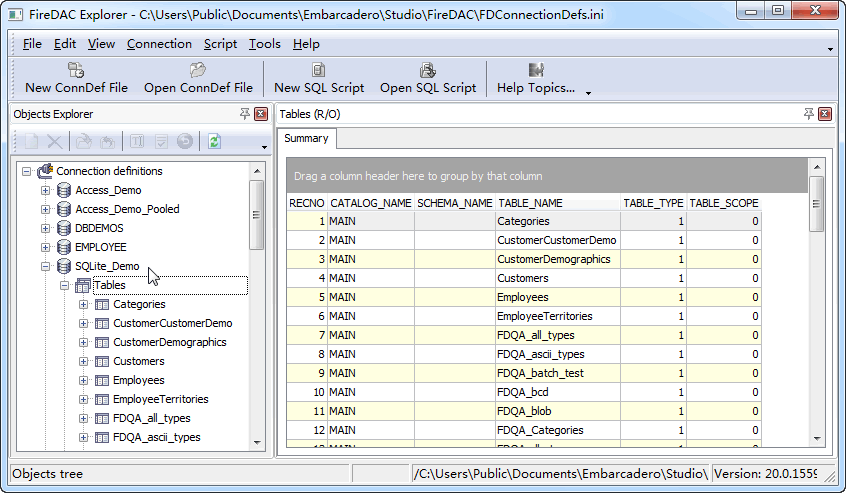Click the Help Topics toolbar icon
This screenshot has width=846, height=493.
pos(536,70)
